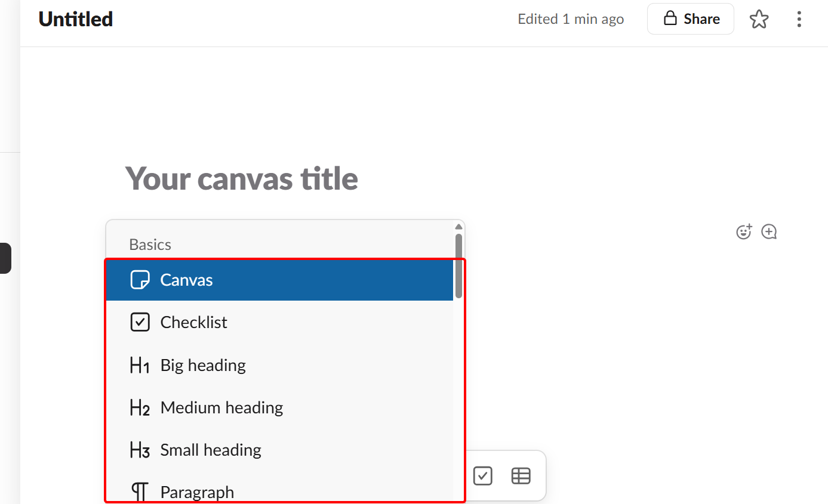Click the checkbox icon beside Checklist
The image size is (828, 504).
(139, 321)
